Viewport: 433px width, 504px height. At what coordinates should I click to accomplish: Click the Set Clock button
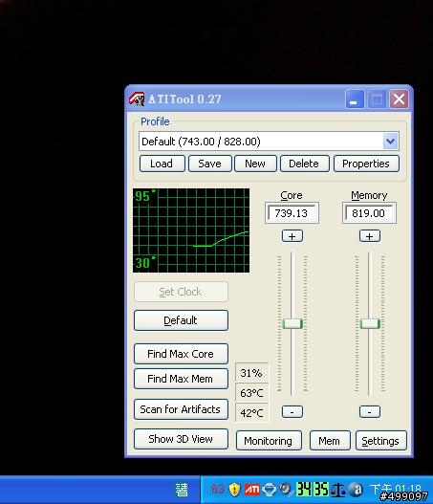click(x=181, y=292)
